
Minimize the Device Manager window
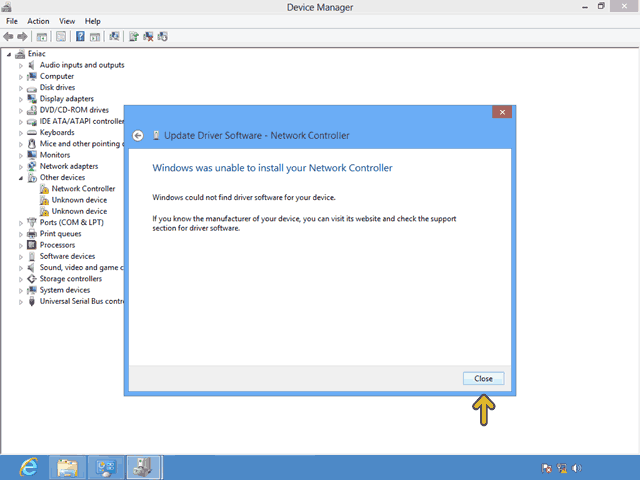point(585,7)
